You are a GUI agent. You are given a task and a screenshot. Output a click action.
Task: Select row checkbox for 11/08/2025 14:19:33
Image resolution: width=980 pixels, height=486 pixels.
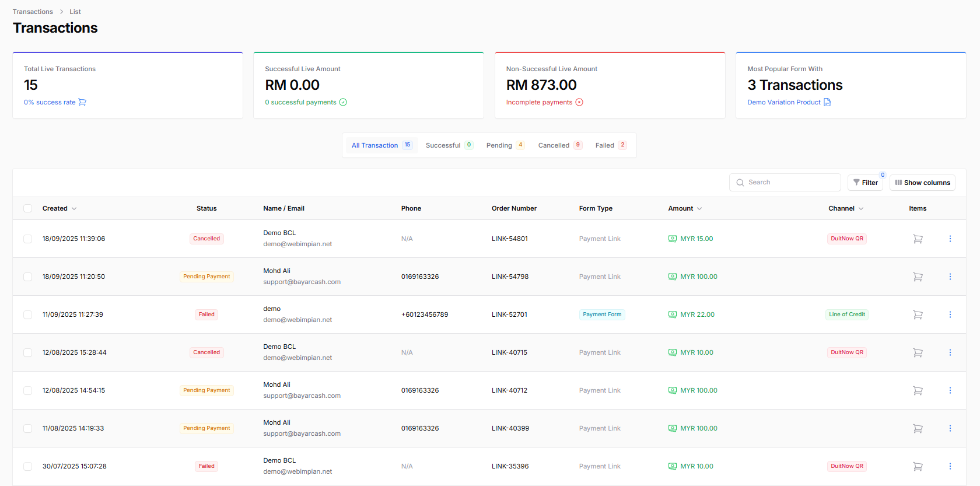27,428
